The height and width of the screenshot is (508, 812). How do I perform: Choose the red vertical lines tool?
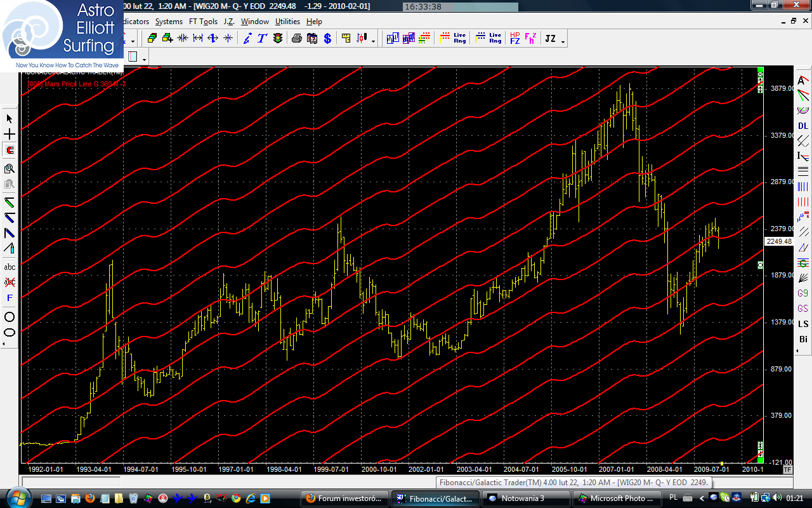pos(803,202)
